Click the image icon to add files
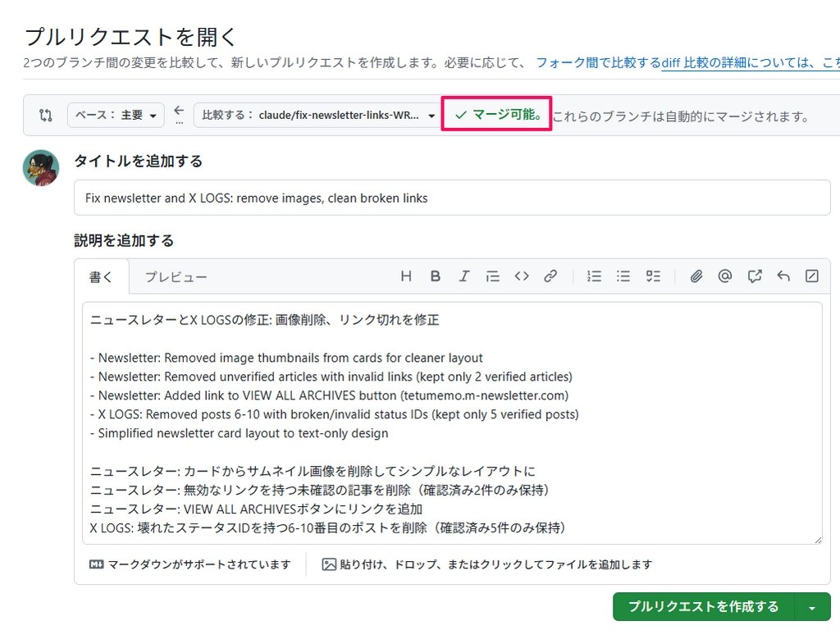The width and height of the screenshot is (840, 630). tap(329, 564)
